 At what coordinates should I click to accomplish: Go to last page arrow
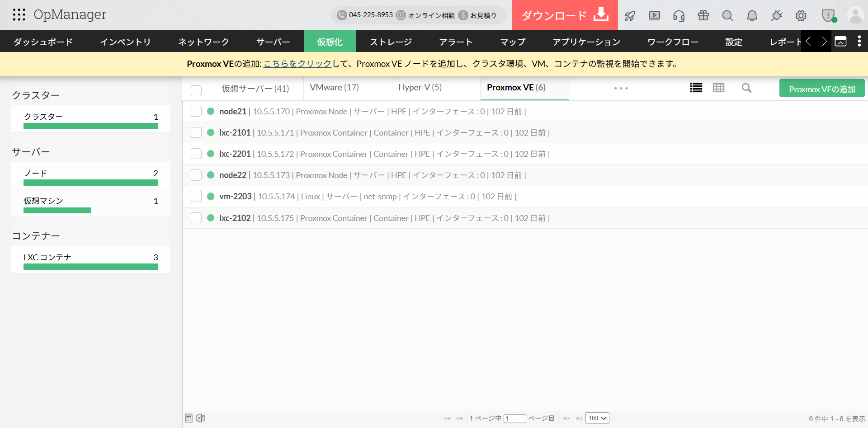(x=579, y=419)
